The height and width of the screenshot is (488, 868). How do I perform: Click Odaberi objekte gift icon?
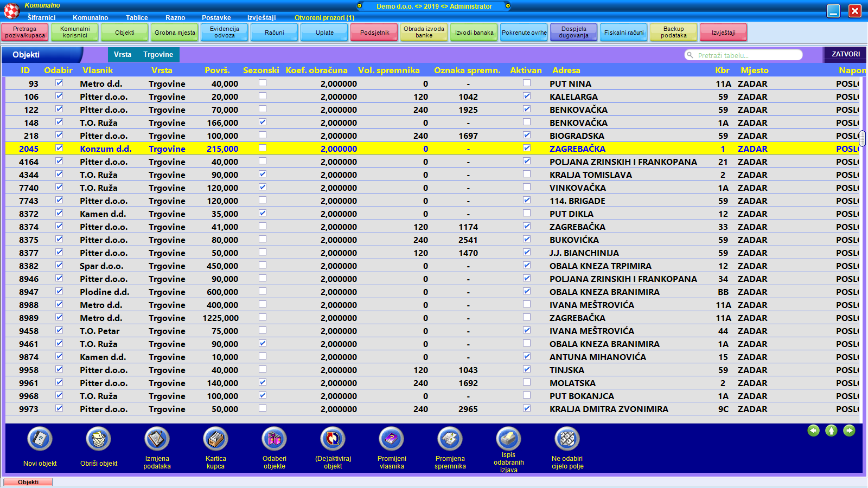pos(274,439)
